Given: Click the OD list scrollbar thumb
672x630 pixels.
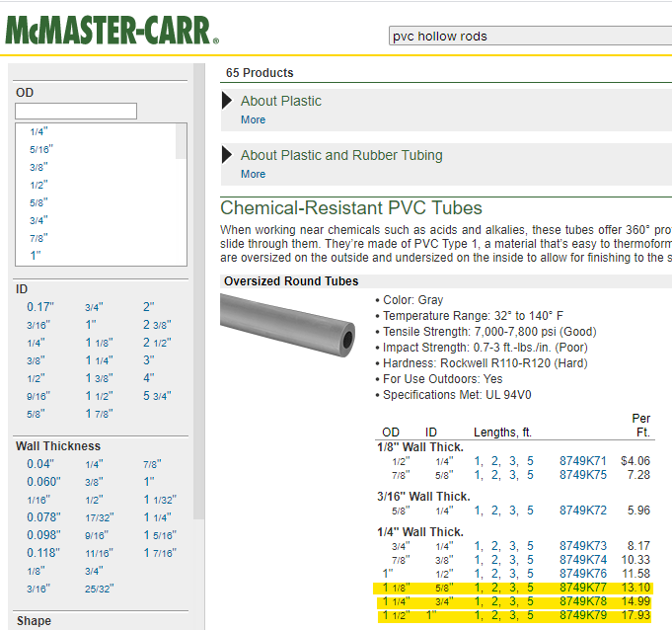Looking at the screenshot, I should tap(181, 141).
